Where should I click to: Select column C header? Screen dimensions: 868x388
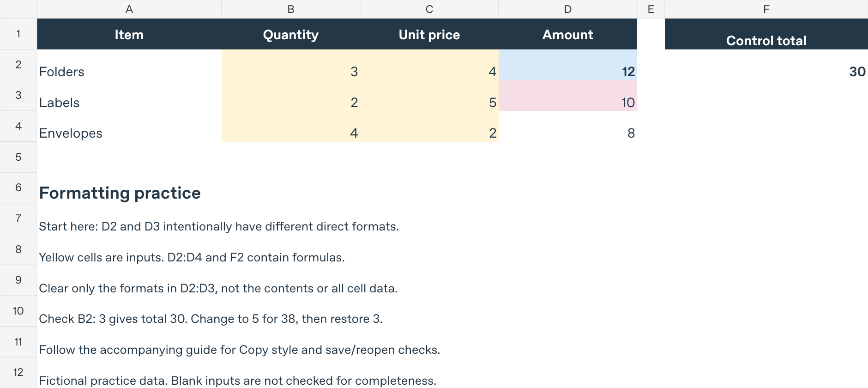pos(429,9)
